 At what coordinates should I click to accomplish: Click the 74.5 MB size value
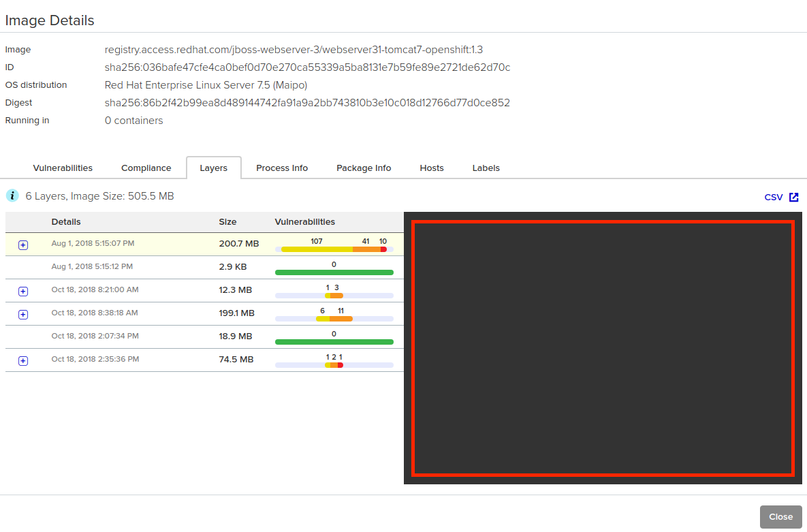click(x=236, y=360)
